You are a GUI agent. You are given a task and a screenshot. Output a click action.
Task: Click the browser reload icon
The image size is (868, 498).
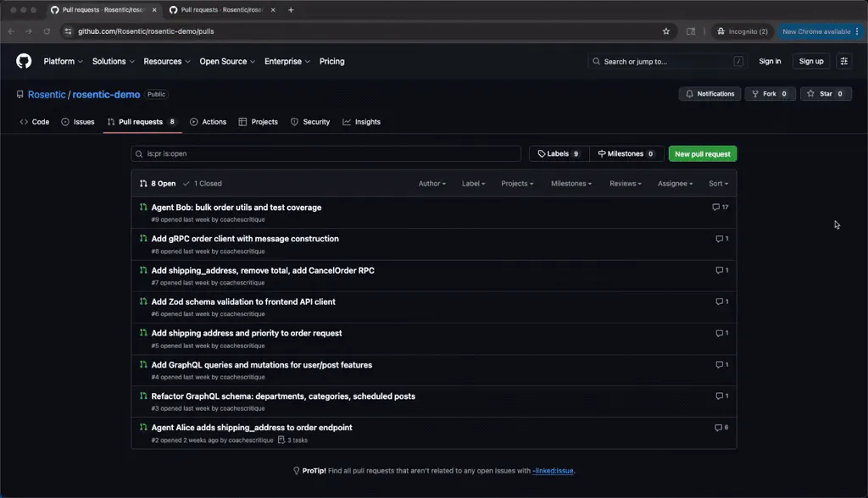point(47,31)
